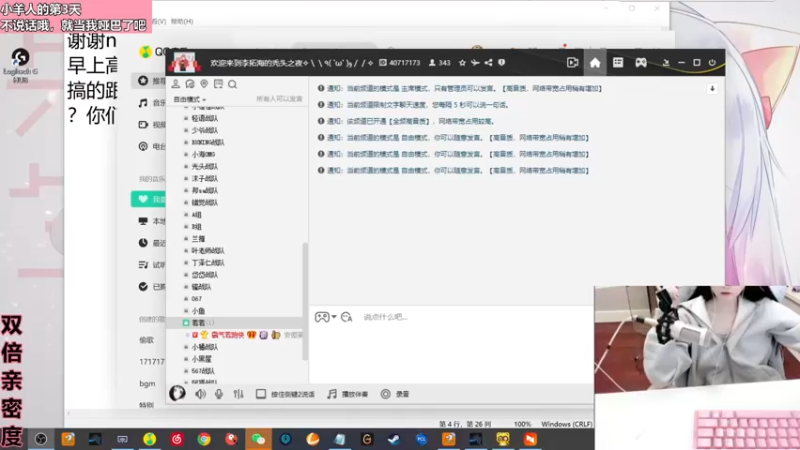Click the Logitech G desktop icon
Image resolution: width=800 pixels, height=450 pixels.
(20, 65)
